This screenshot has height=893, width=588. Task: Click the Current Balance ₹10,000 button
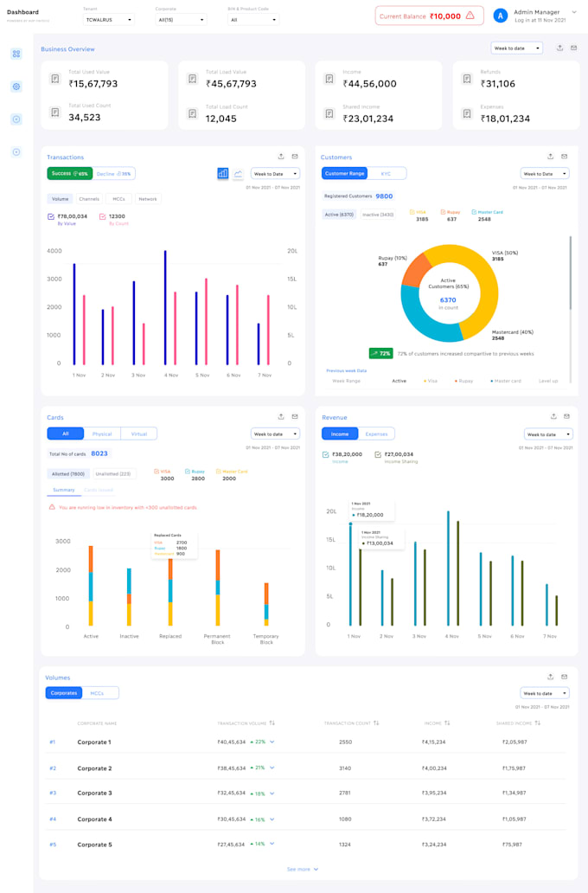(x=429, y=16)
